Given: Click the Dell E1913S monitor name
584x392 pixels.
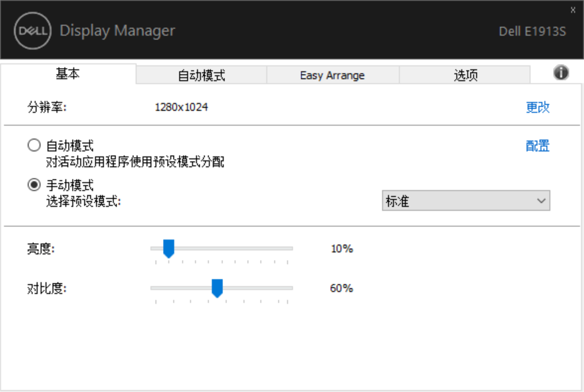Looking at the screenshot, I should coord(533,31).
